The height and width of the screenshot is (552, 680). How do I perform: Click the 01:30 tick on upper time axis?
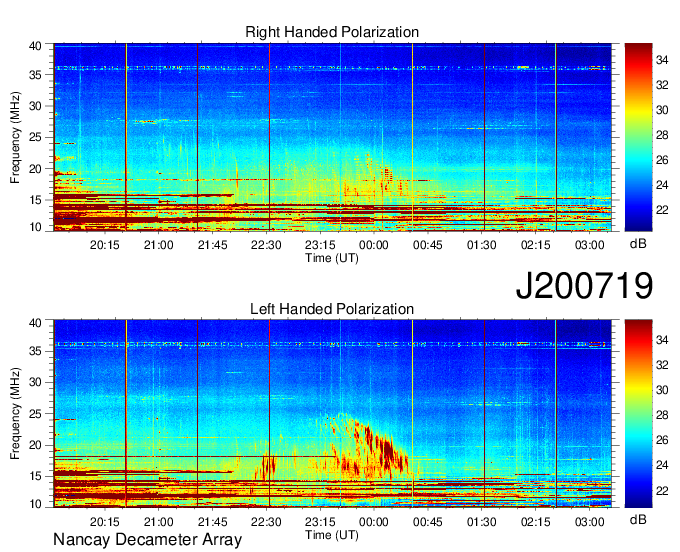(x=481, y=245)
